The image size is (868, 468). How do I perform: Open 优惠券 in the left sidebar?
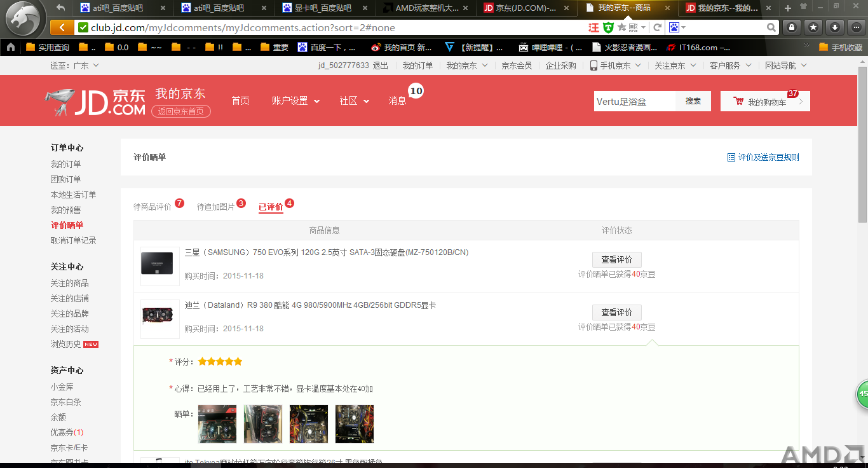tap(67, 432)
